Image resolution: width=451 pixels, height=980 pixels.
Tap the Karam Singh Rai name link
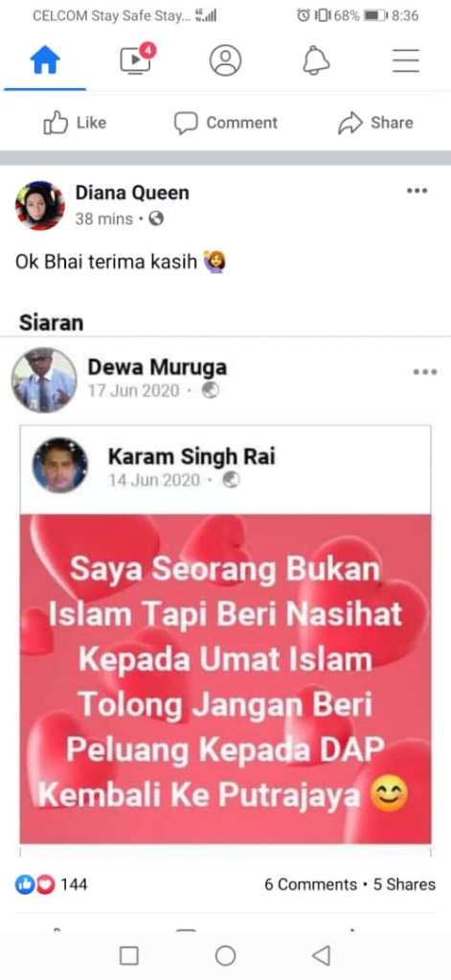[192, 457]
